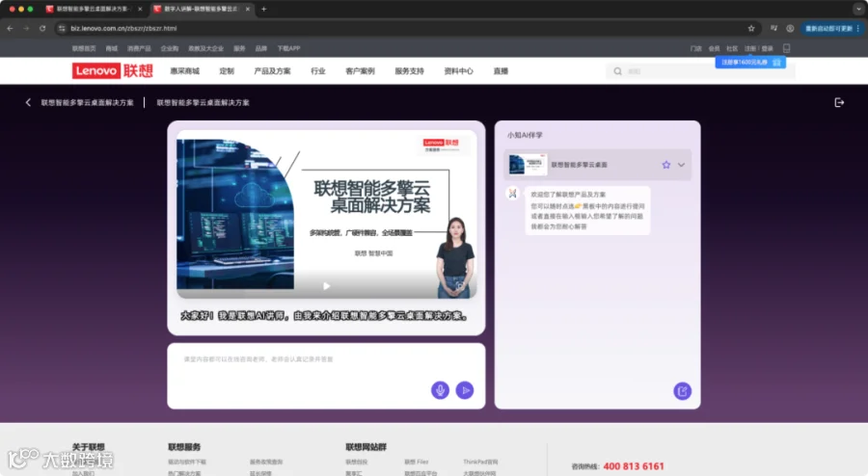
Task: Click the edit notes icon in AI panel
Action: [x=682, y=391]
